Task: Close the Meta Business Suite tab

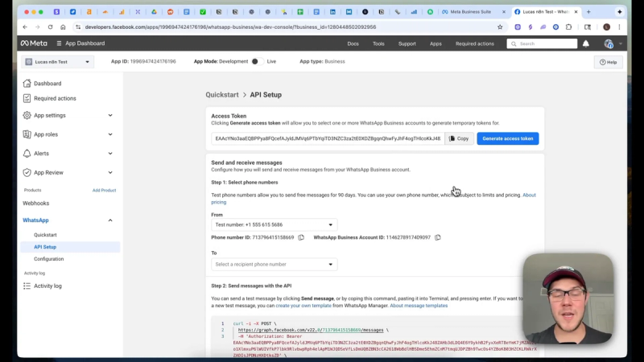Action: tap(504, 12)
